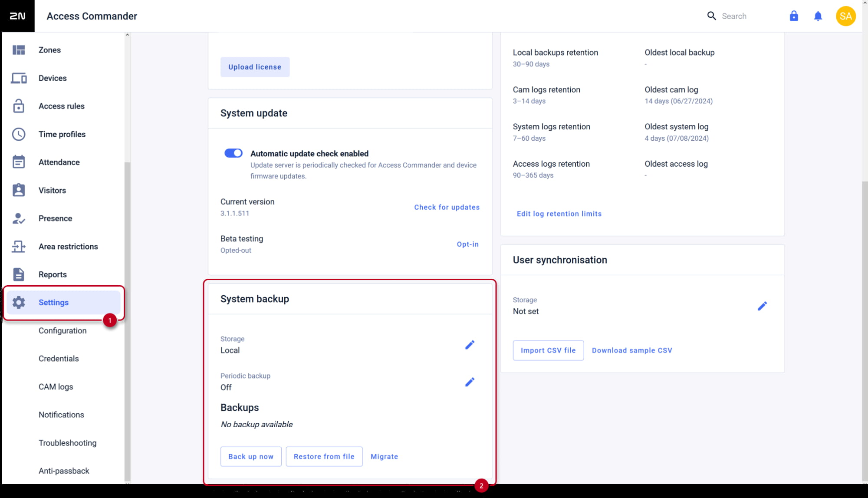Click Back up now button

tap(251, 456)
